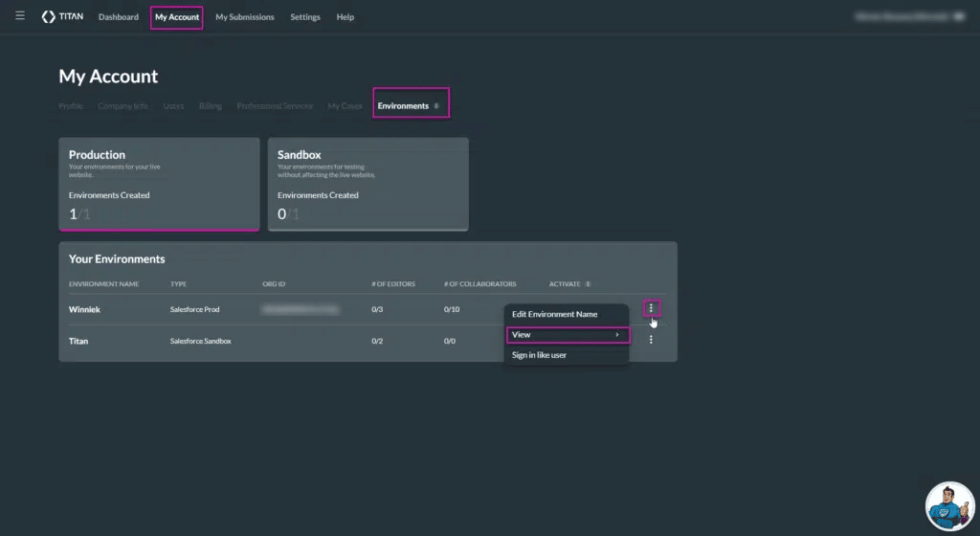Choose View in the context menu
The width and height of the screenshot is (980, 536).
tap(568, 335)
